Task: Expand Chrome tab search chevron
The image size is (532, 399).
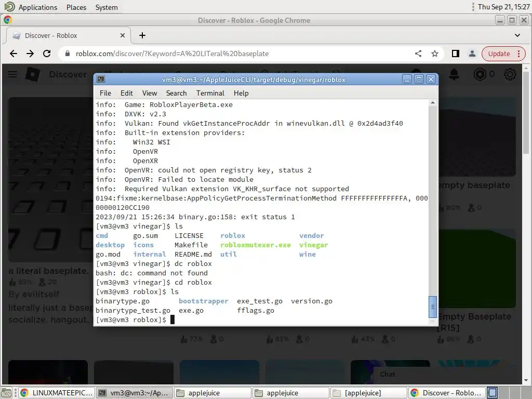Action: click(x=517, y=35)
